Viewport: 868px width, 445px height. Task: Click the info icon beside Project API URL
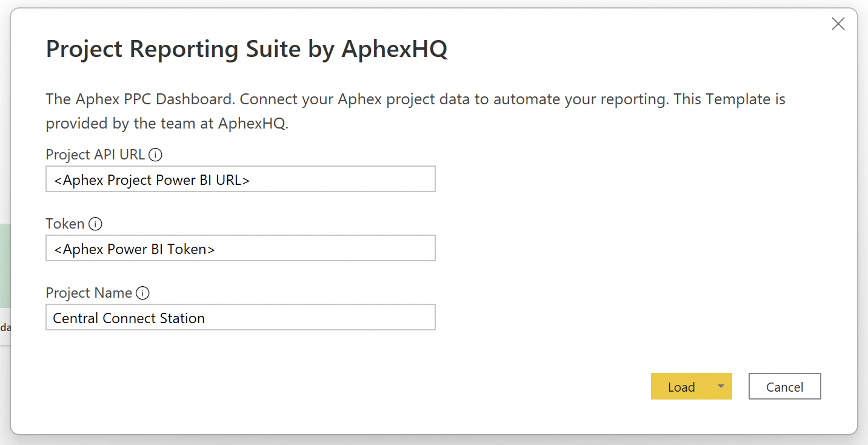click(155, 155)
